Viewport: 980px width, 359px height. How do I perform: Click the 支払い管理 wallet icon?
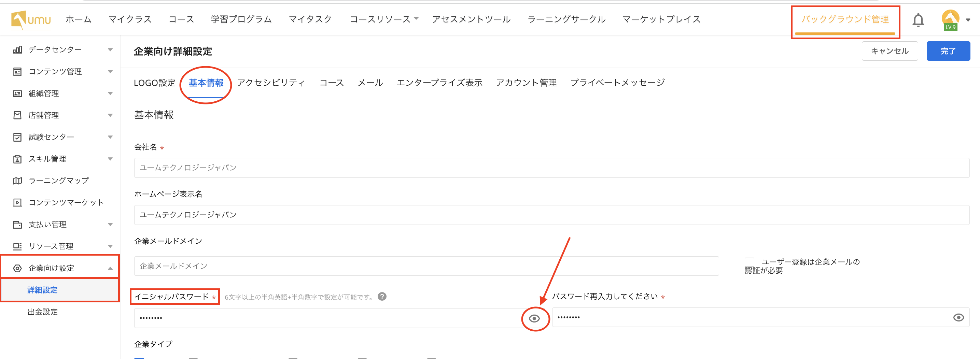tap(17, 225)
